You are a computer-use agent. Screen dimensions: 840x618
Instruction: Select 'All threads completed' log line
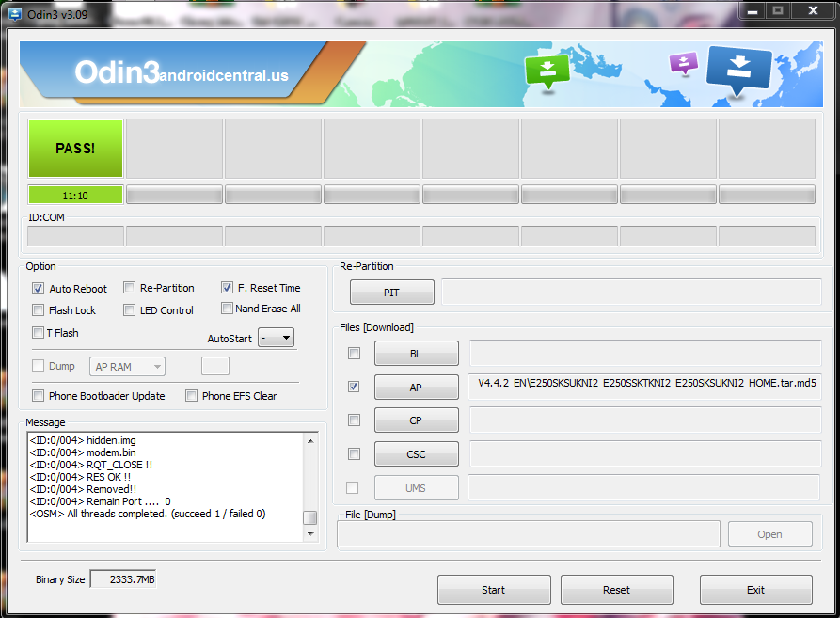pyautogui.click(x=148, y=515)
